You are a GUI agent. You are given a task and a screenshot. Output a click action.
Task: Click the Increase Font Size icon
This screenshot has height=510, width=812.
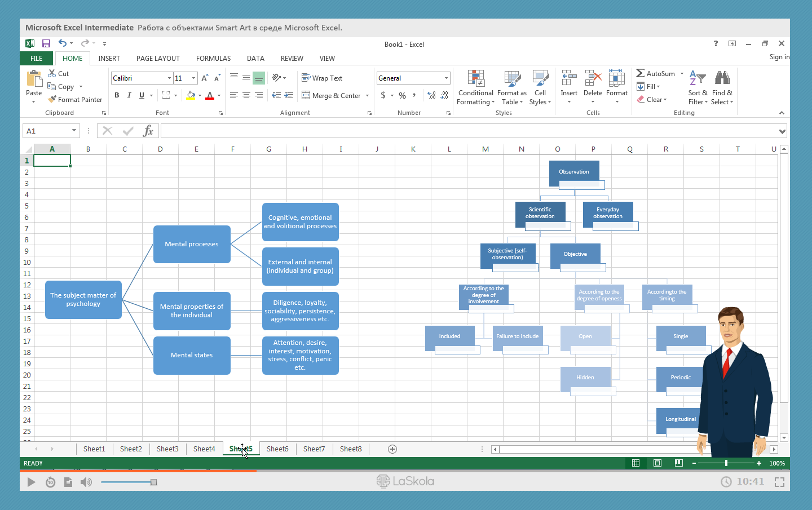(205, 78)
